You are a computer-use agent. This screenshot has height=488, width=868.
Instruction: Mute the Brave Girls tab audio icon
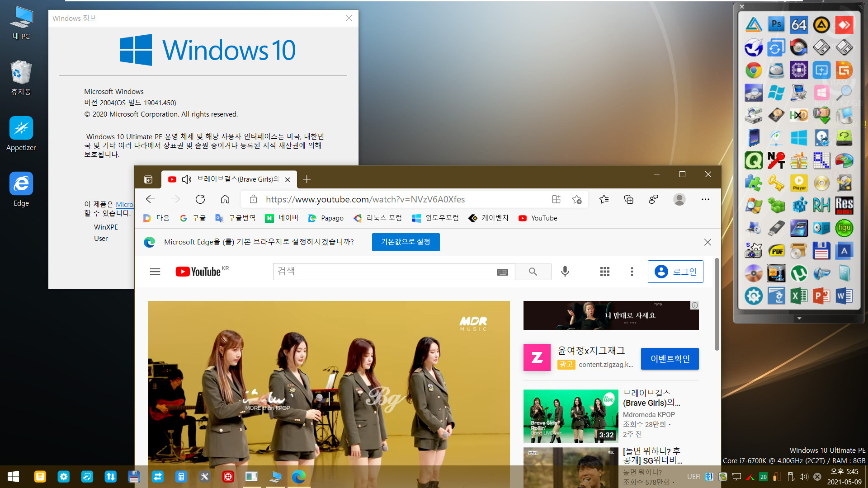tap(187, 179)
